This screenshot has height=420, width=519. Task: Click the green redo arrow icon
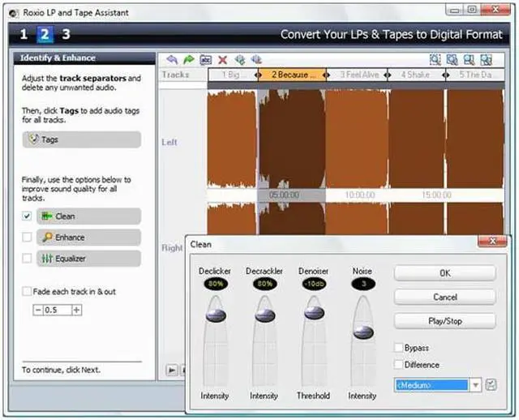pos(188,59)
